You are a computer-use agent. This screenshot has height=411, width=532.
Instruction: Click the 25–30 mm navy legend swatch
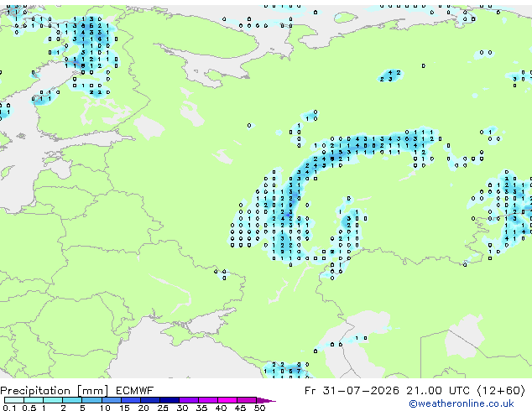click(x=170, y=400)
